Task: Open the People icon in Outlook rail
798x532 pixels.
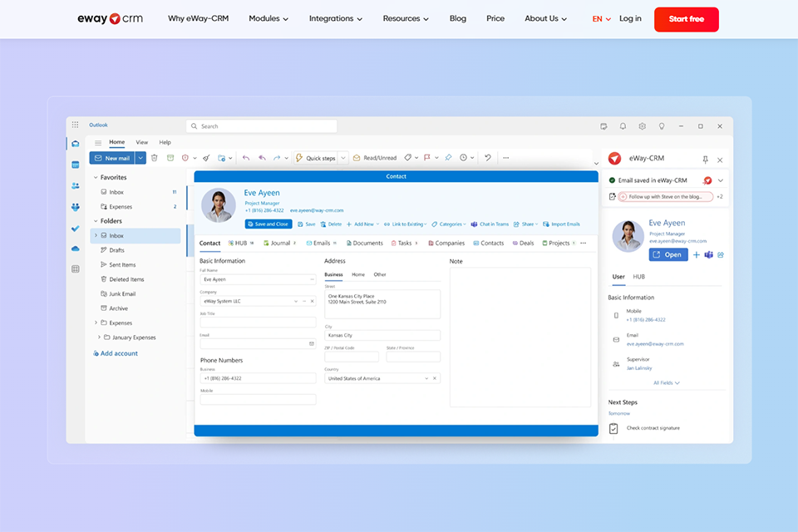Action: [76, 186]
